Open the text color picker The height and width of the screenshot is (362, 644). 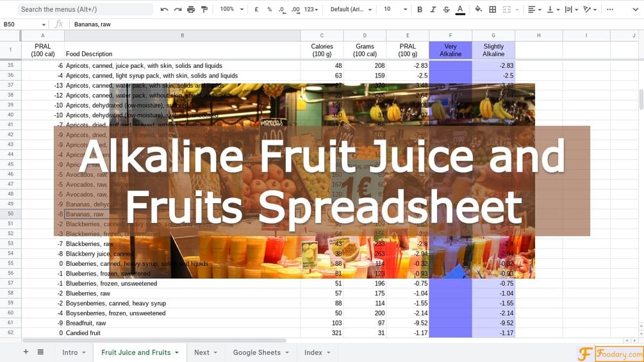pos(460,9)
